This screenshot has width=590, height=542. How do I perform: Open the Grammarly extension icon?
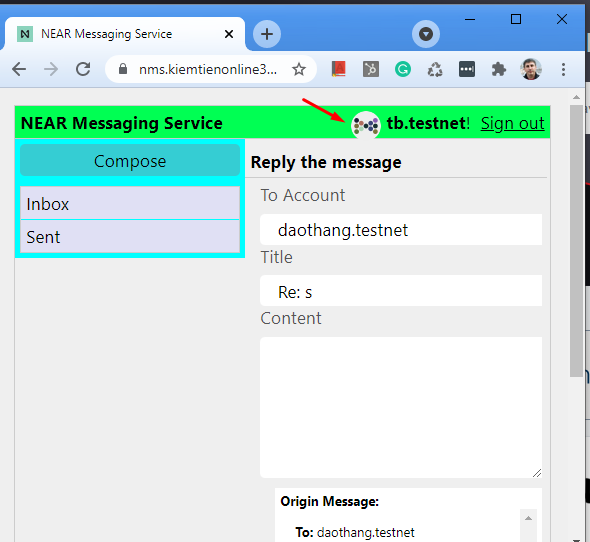click(403, 69)
